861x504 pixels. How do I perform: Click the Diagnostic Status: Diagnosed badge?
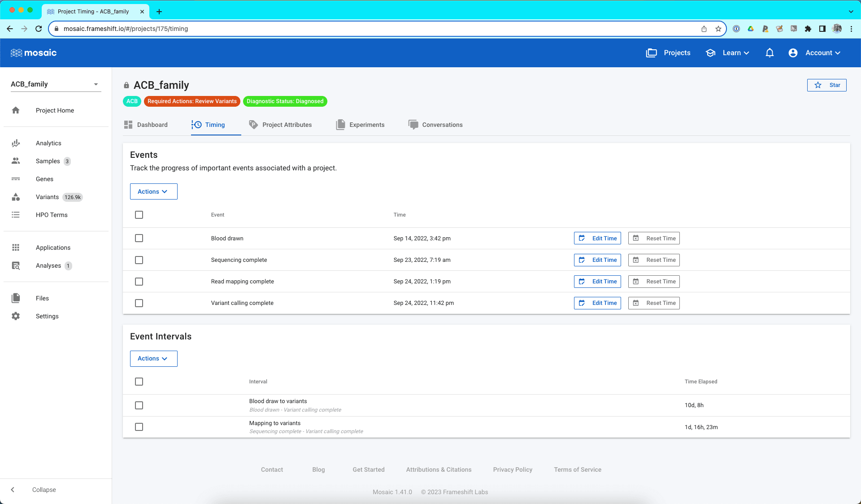coord(285,101)
